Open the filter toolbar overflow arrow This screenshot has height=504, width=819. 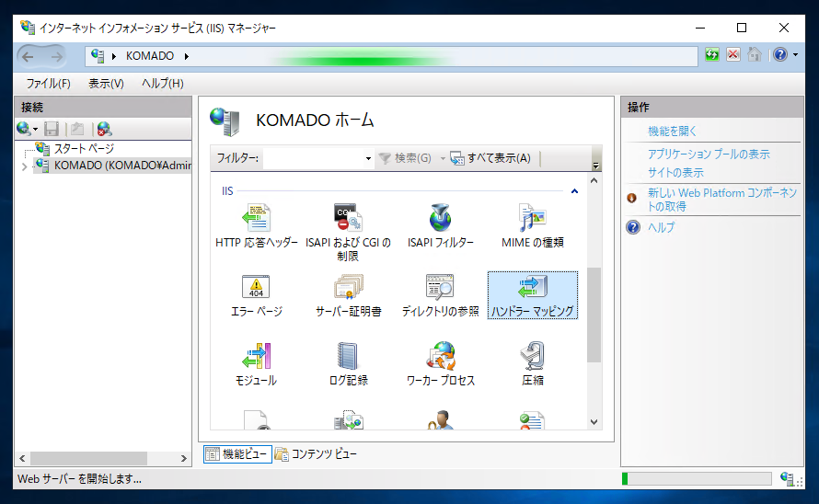click(596, 166)
